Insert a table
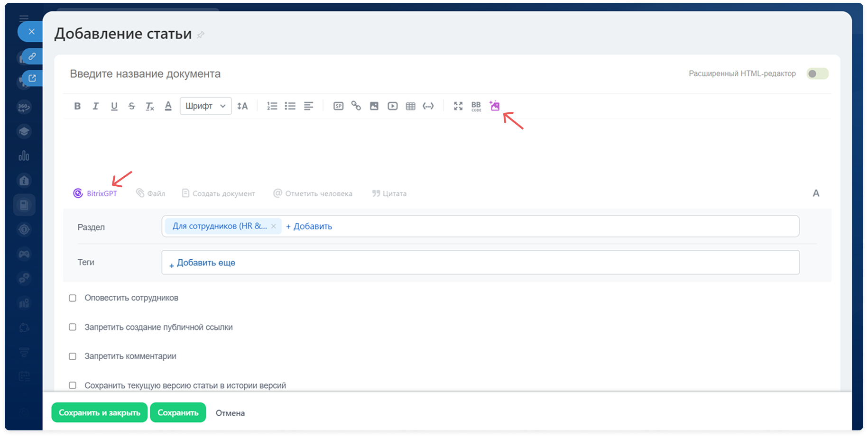The image size is (868, 437). coord(411,106)
